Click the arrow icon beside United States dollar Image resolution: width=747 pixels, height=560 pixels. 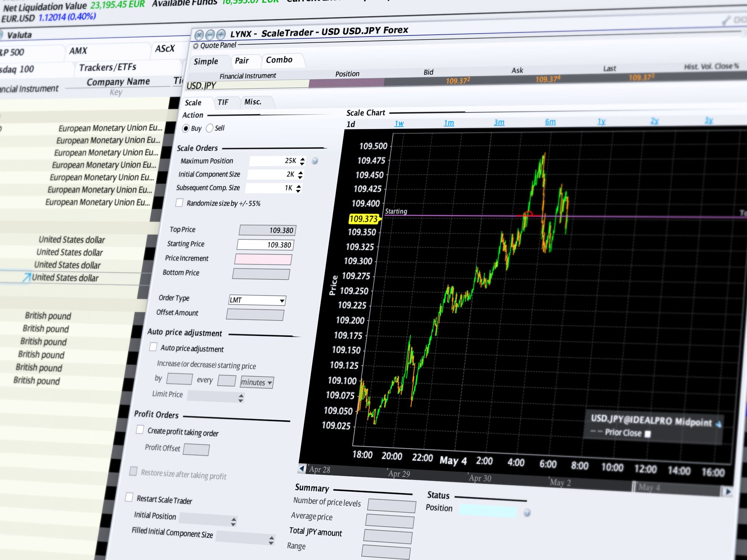tap(27, 278)
